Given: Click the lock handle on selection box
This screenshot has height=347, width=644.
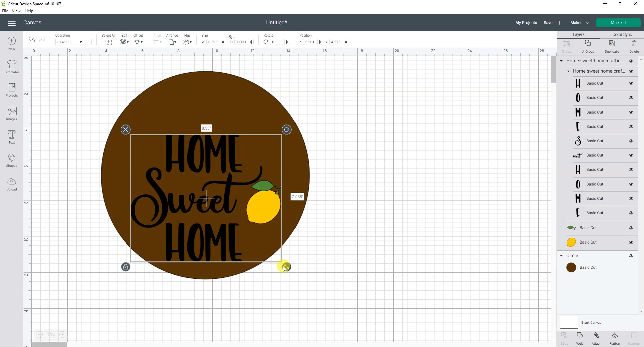Looking at the screenshot, I should 126,267.
